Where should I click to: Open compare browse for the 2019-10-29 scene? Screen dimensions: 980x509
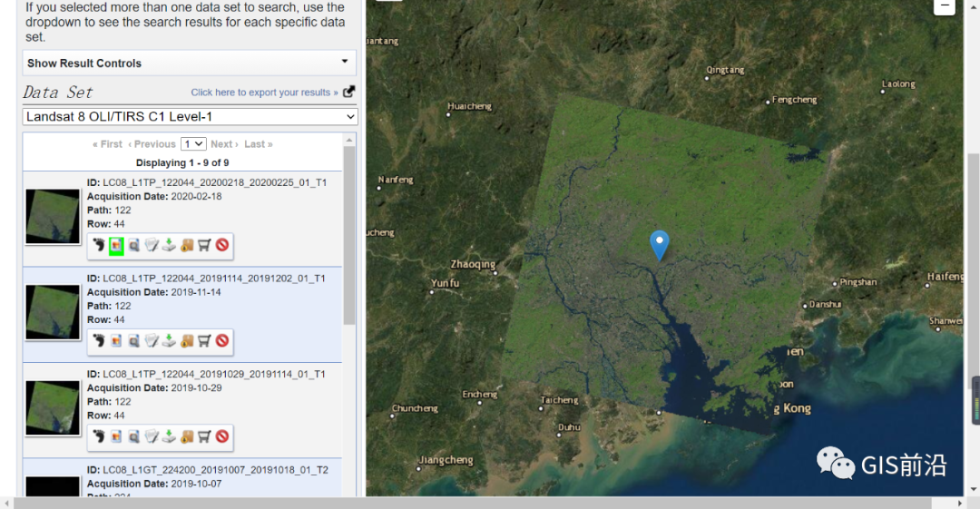[x=133, y=436]
